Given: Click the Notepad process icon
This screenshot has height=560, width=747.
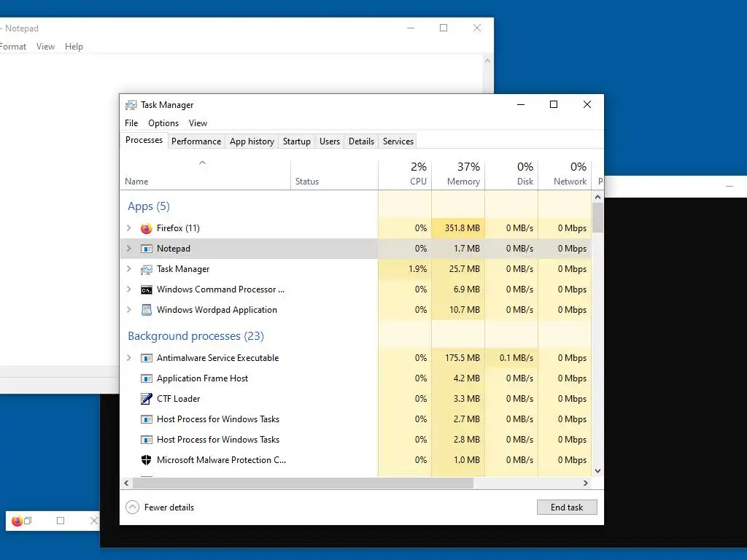Looking at the screenshot, I should [146, 249].
